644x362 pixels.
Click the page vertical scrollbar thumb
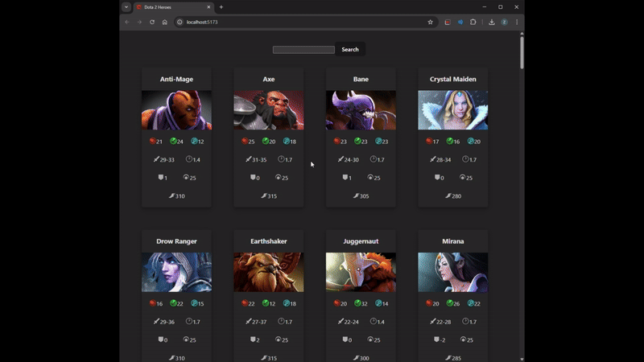pos(522,52)
